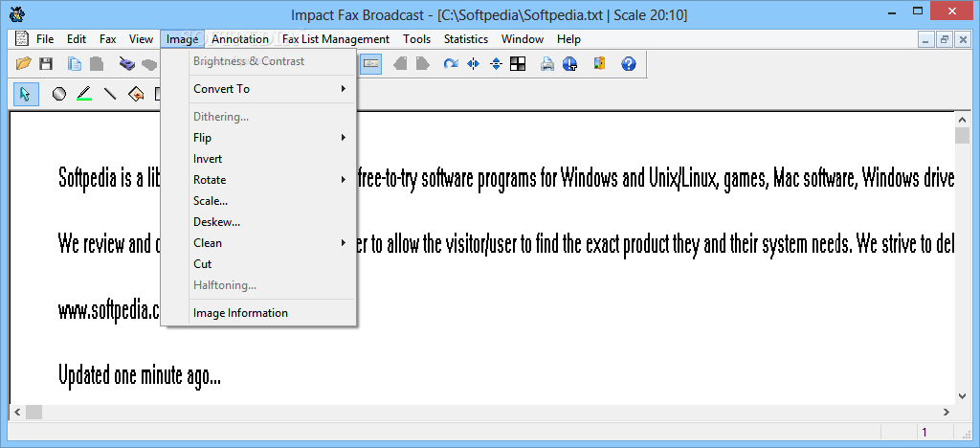Image resolution: width=980 pixels, height=448 pixels.
Task: Click the highlighted fit-width view icon
Action: (x=370, y=64)
